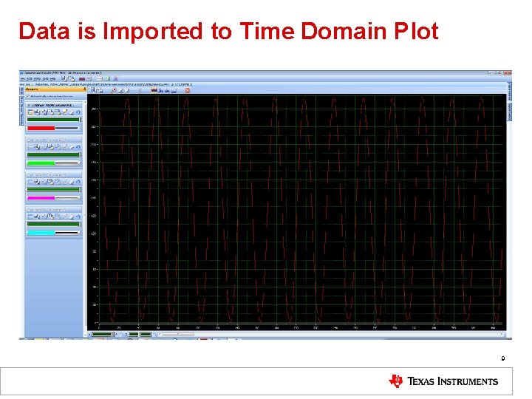
Task: Toggle the header checkbox of the cyan channel panel
Action: click(29, 210)
